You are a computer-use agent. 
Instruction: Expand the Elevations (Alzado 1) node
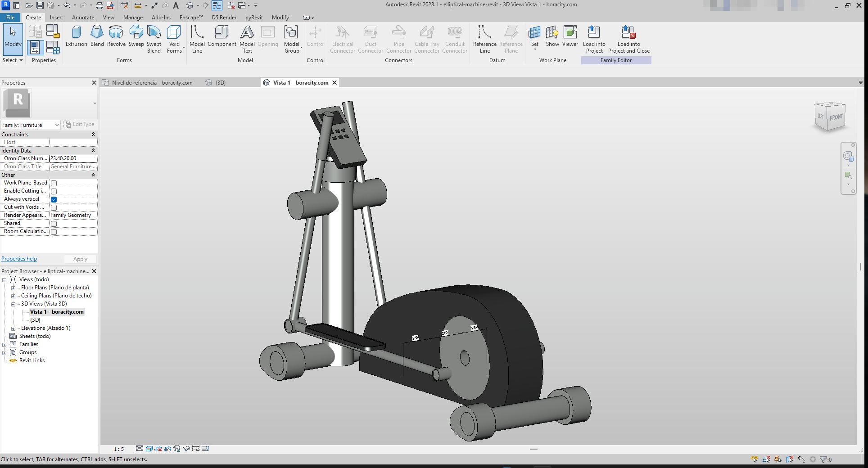(x=14, y=328)
